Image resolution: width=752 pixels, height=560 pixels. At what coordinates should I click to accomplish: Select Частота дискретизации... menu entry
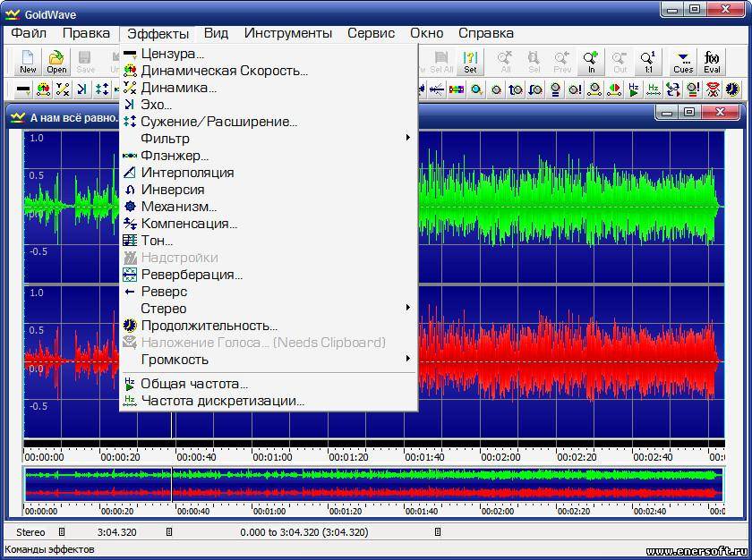[269, 401]
